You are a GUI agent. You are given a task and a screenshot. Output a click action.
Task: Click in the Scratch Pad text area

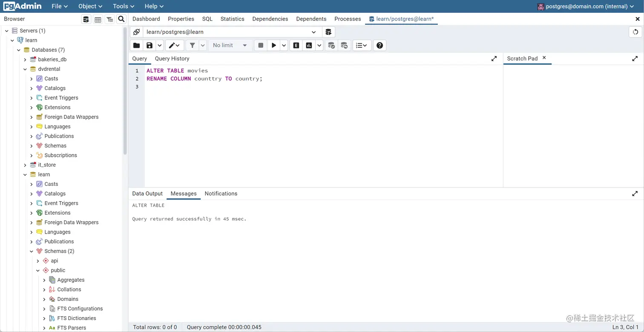[573, 126]
